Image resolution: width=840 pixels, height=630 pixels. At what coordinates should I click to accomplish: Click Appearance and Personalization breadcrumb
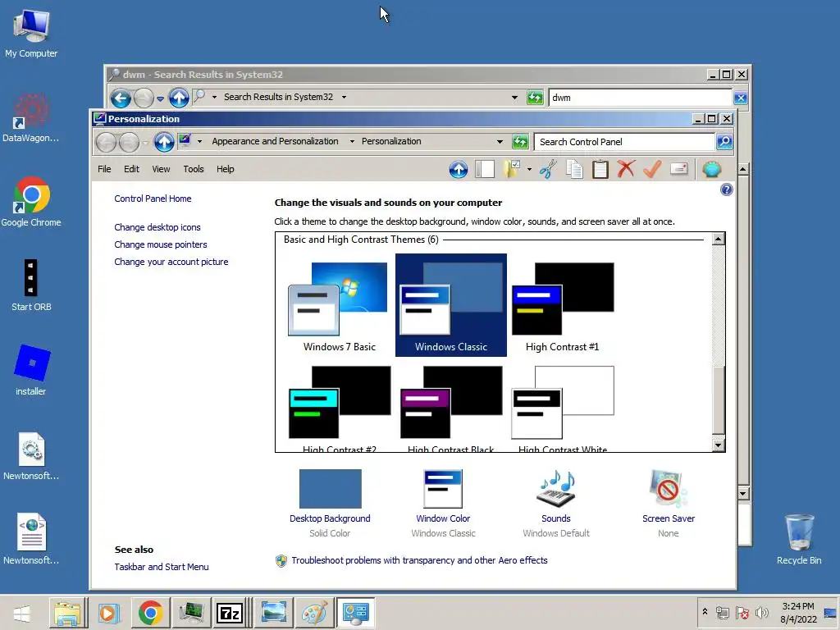click(275, 141)
